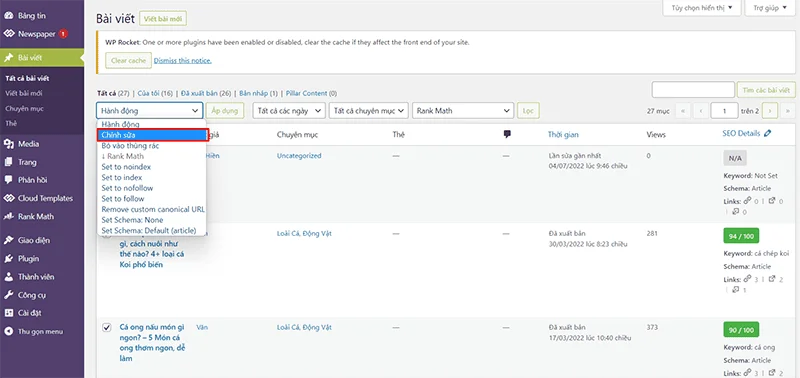This screenshot has width=800, height=378.
Task: Click the Viết bài mới button beside title
Action: [163, 19]
